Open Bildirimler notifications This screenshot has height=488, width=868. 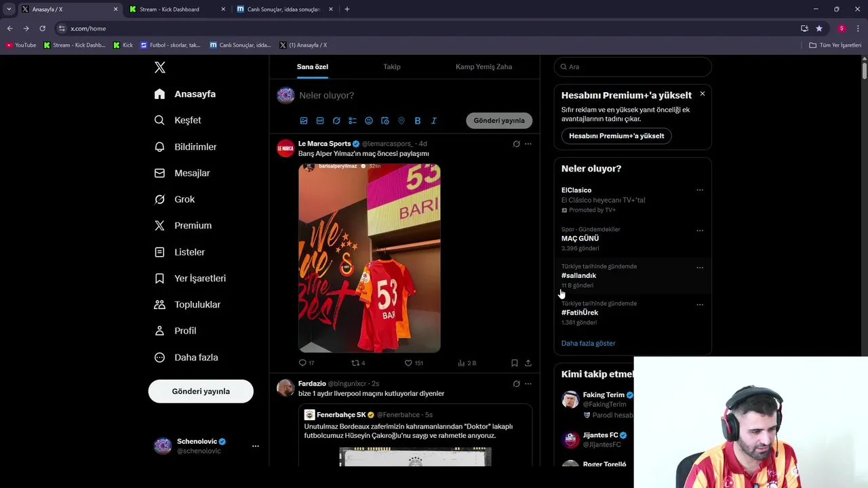click(x=185, y=146)
